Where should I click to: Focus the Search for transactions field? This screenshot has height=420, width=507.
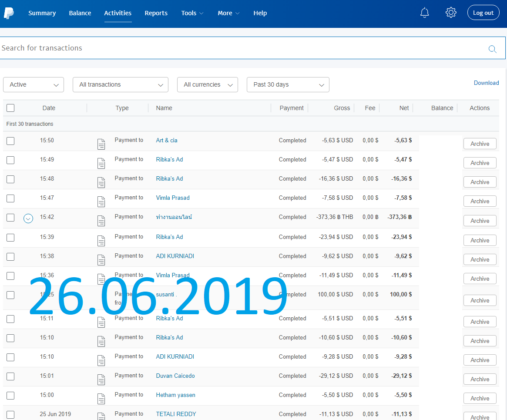(x=252, y=48)
